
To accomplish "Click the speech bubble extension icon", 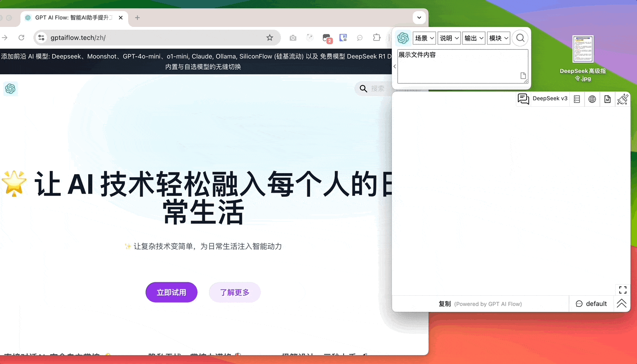I will coord(360,38).
